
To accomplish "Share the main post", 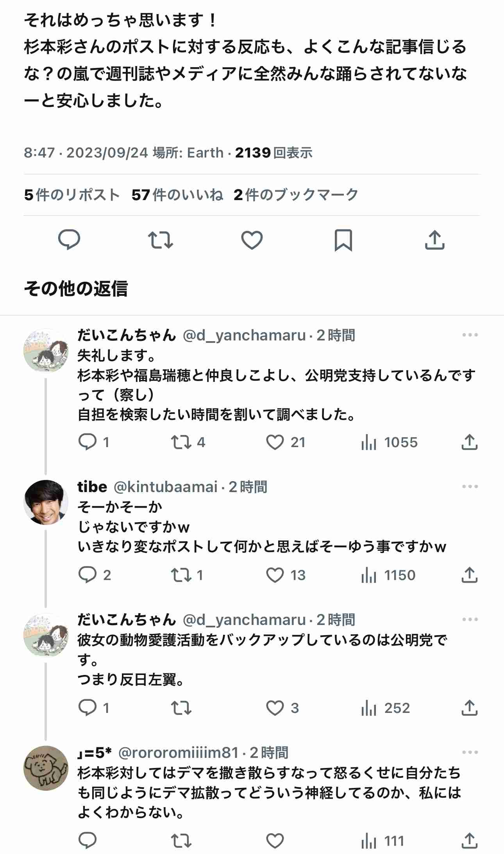I will (x=434, y=240).
